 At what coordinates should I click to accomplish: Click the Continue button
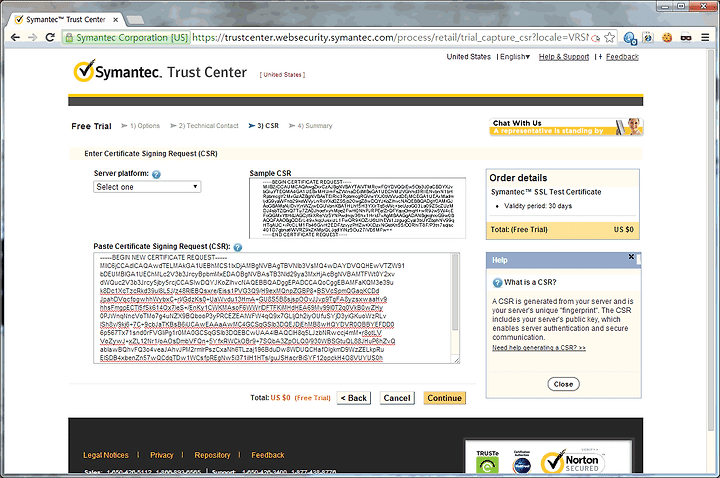click(444, 398)
